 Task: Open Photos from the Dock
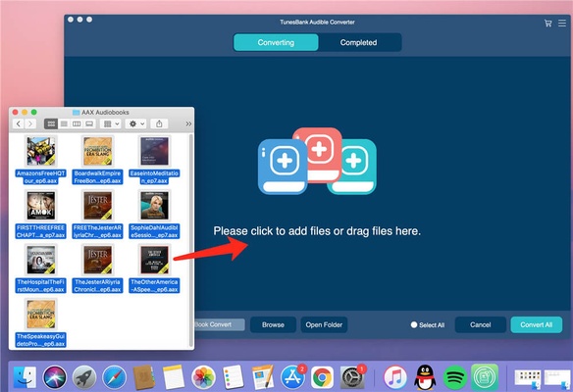tap(203, 377)
